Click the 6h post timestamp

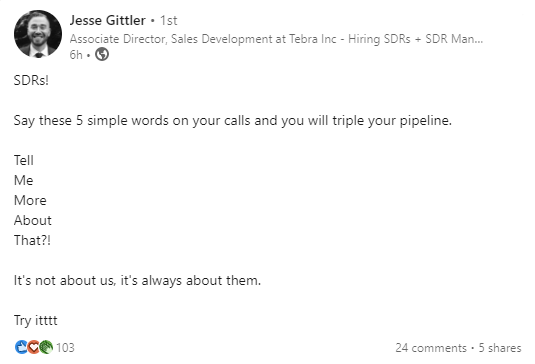click(76, 55)
